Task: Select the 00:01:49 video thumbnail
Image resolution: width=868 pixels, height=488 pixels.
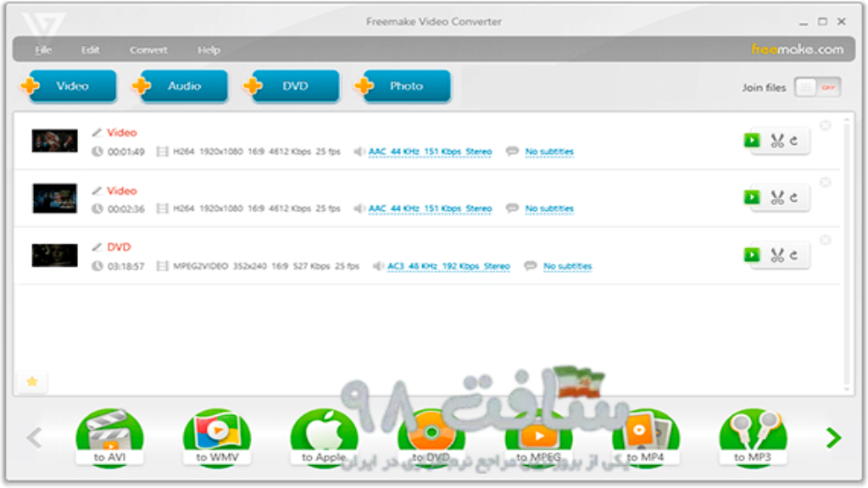Action: [x=54, y=141]
